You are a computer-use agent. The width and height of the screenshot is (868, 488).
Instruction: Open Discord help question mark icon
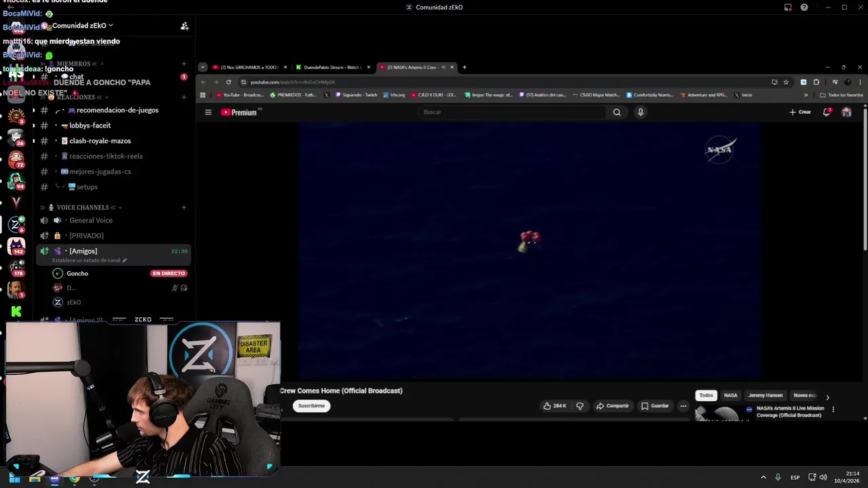(x=804, y=7)
